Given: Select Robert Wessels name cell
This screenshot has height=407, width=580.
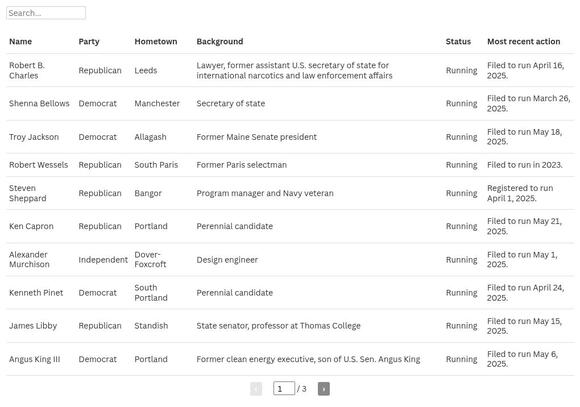Looking at the screenshot, I should pos(38,165).
